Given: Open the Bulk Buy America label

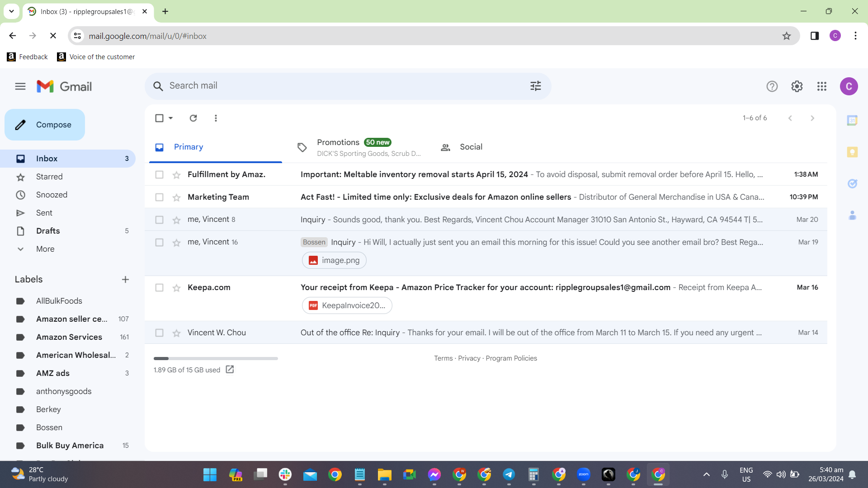Looking at the screenshot, I should (x=70, y=446).
